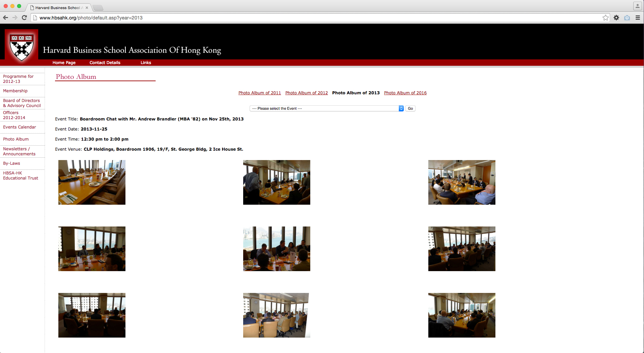This screenshot has height=353, width=644.
Task: Click the Harvard Business School shield logo
Action: [x=21, y=46]
